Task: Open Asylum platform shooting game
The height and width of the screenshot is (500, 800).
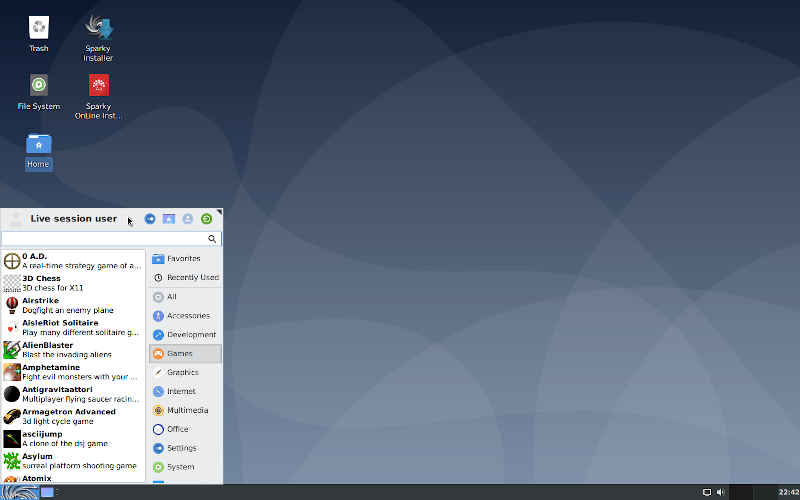Action: (73, 461)
